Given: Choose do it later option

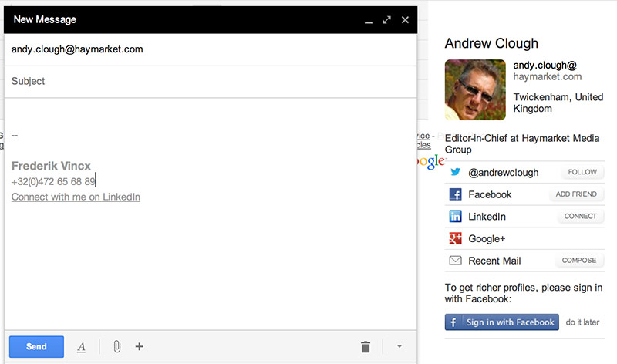Looking at the screenshot, I should (582, 322).
